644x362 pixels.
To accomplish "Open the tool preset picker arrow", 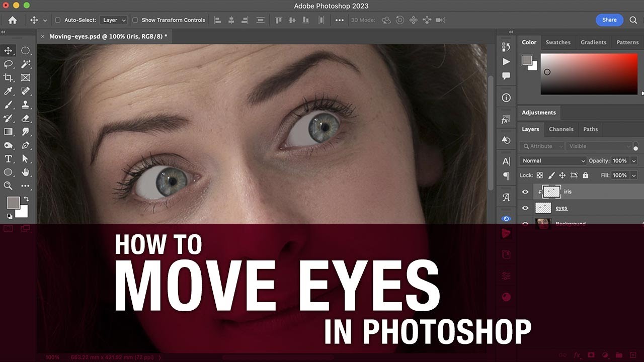I will [x=45, y=21].
